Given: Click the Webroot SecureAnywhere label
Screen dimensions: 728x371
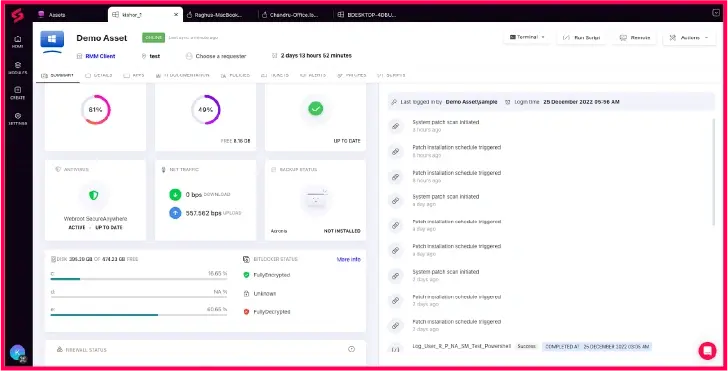Looking at the screenshot, I should 95,219.
